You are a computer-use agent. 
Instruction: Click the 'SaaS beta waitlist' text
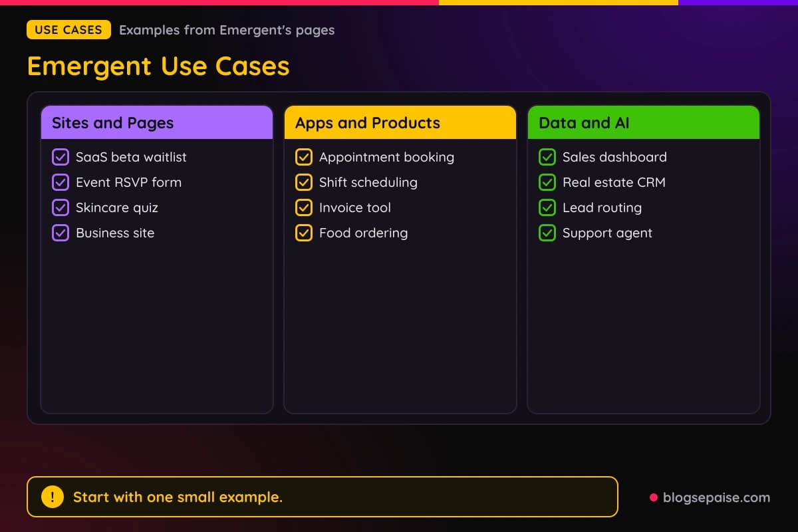pos(131,157)
